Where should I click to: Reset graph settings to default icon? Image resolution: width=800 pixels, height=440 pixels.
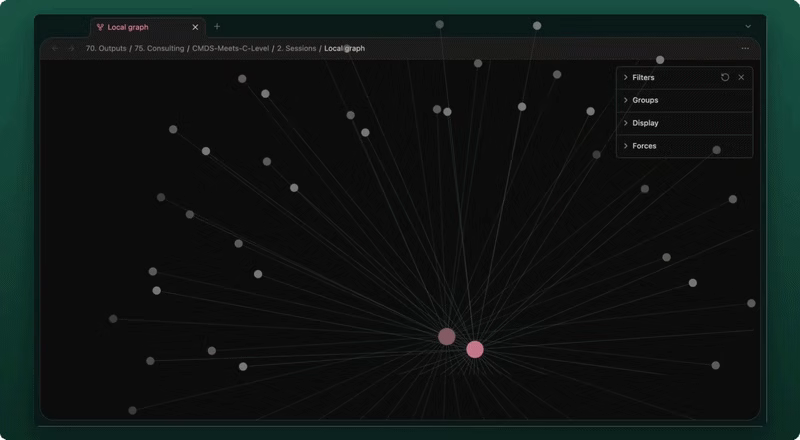pyautogui.click(x=724, y=78)
